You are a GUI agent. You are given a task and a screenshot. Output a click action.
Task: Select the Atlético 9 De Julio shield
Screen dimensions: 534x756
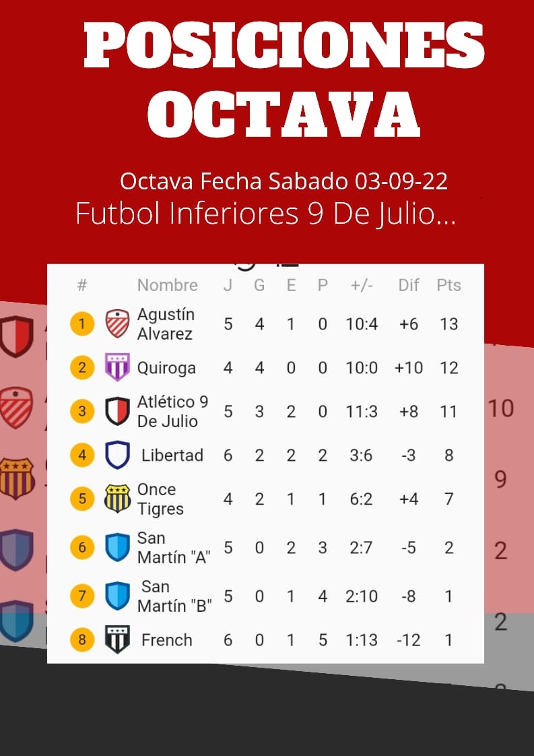click(118, 411)
